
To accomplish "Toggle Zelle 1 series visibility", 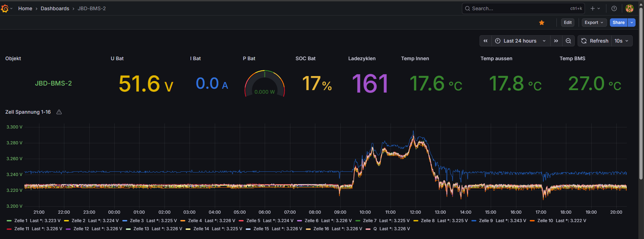I will click(20, 221).
